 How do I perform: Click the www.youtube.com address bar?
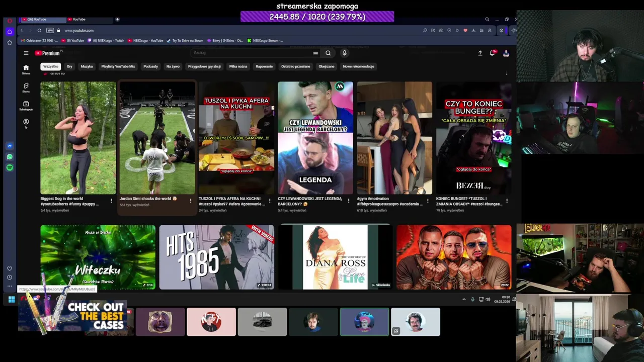point(79,30)
